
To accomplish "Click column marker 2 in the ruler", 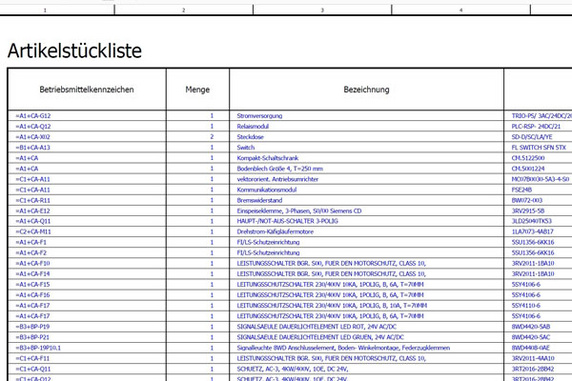I will 183,10.
